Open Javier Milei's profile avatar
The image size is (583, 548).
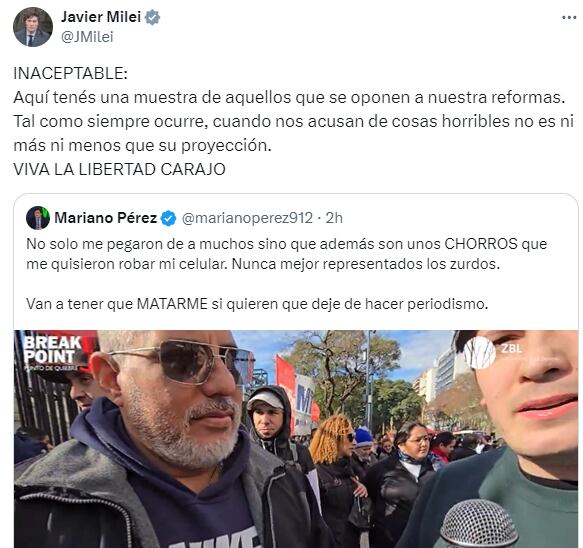[x=33, y=27]
